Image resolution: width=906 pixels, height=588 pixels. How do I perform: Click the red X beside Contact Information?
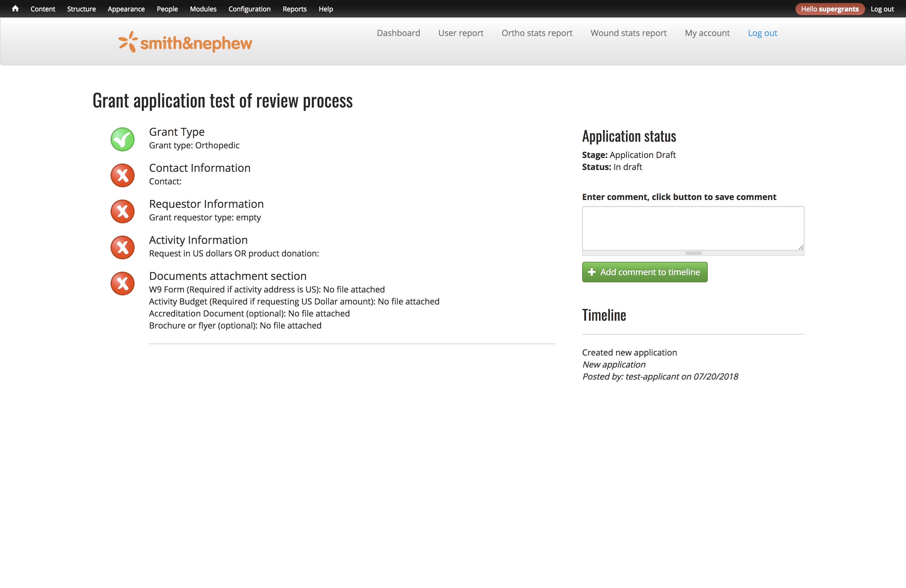point(122,175)
